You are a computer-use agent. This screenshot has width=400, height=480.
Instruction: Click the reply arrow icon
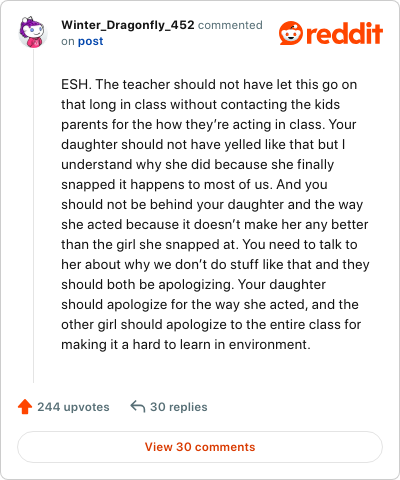coord(138,406)
